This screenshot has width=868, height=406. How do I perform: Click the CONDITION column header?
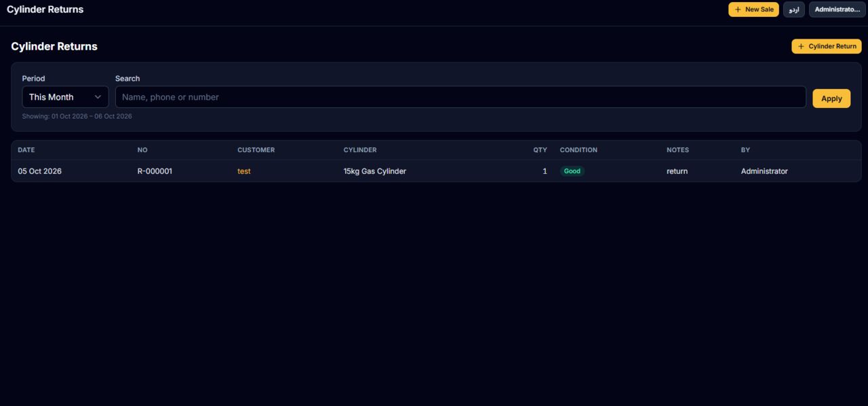[x=578, y=150]
